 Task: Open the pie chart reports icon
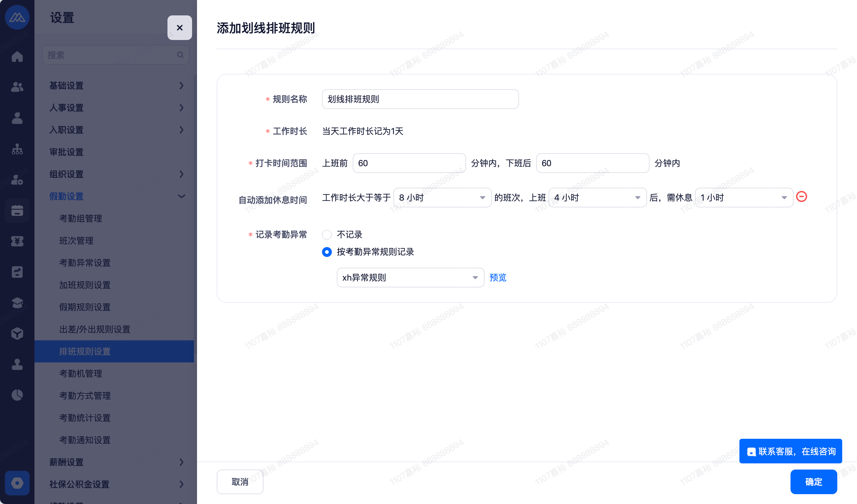(x=17, y=395)
